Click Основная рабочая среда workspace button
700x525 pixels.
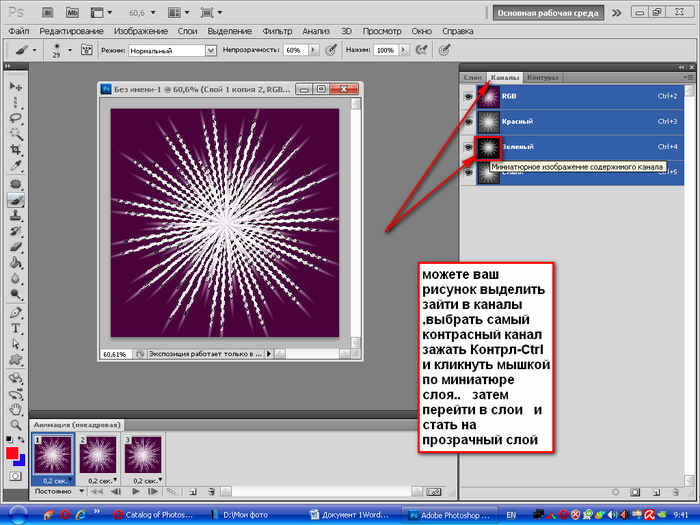(x=548, y=13)
